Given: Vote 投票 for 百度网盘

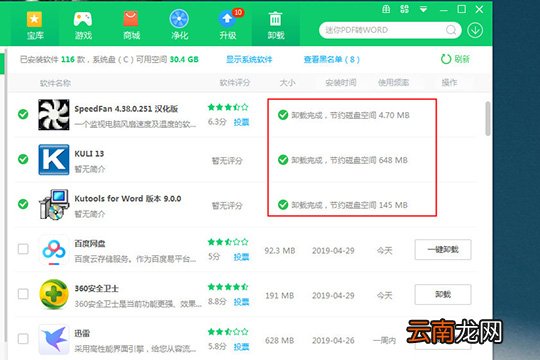Looking at the screenshot, I should coord(241,257).
